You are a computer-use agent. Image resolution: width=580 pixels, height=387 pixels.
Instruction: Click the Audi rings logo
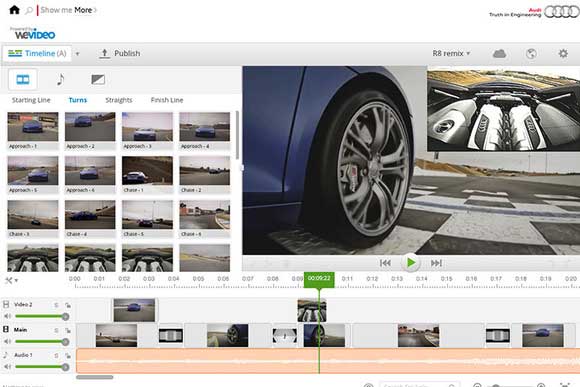562,12
